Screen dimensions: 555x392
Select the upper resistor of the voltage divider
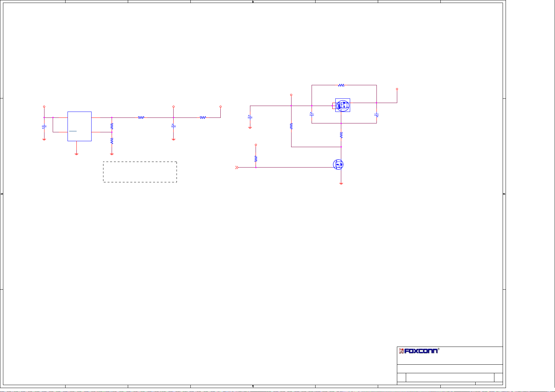(112, 126)
